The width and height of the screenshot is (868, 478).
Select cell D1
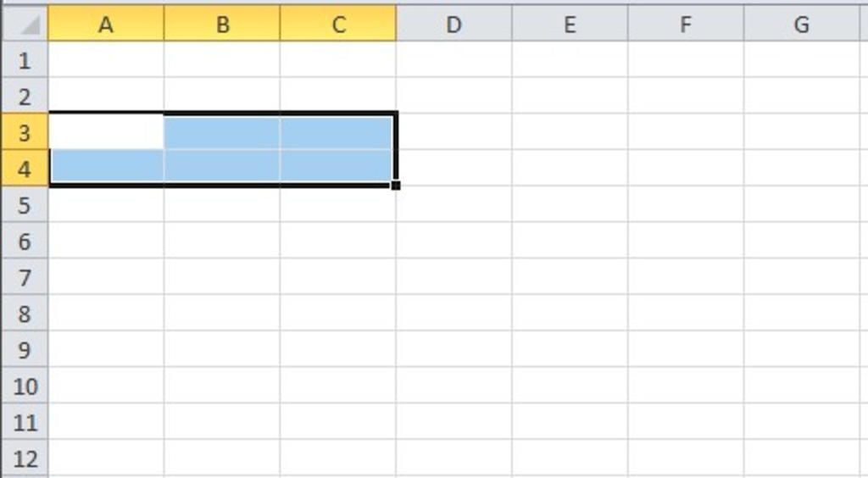[x=453, y=60]
